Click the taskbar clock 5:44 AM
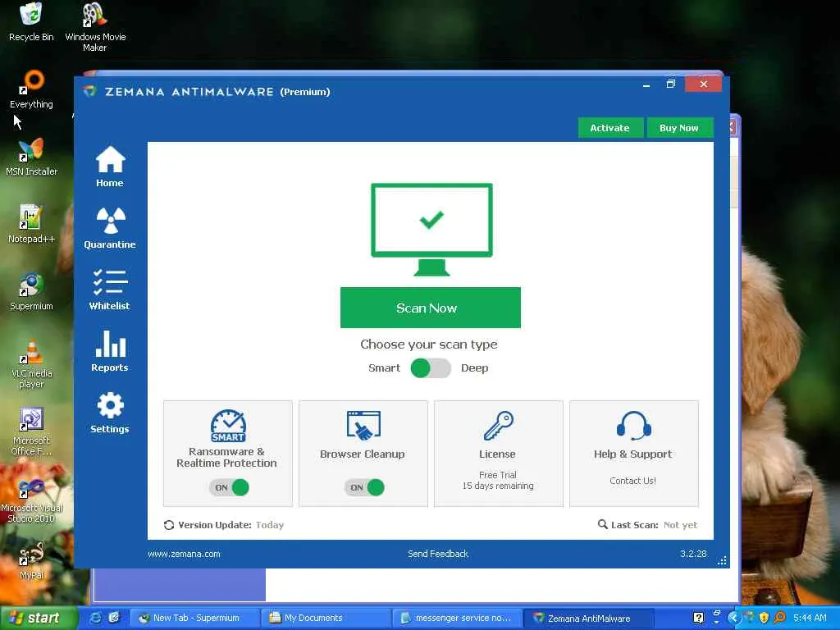The height and width of the screenshot is (630, 840). (810, 618)
